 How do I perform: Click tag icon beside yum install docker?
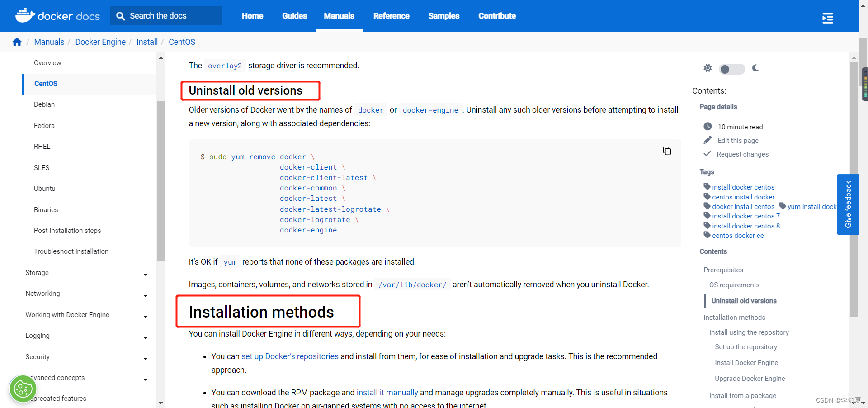(x=783, y=206)
